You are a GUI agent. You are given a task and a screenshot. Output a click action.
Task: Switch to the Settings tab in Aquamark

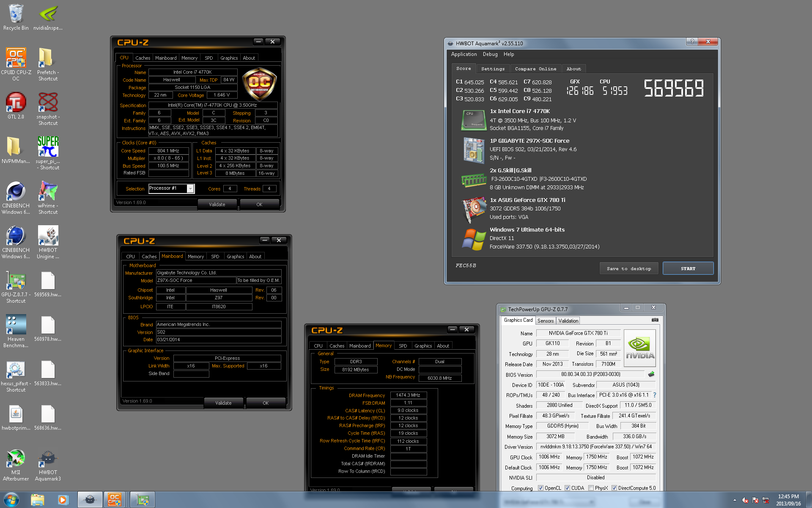pyautogui.click(x=493, y=69)
